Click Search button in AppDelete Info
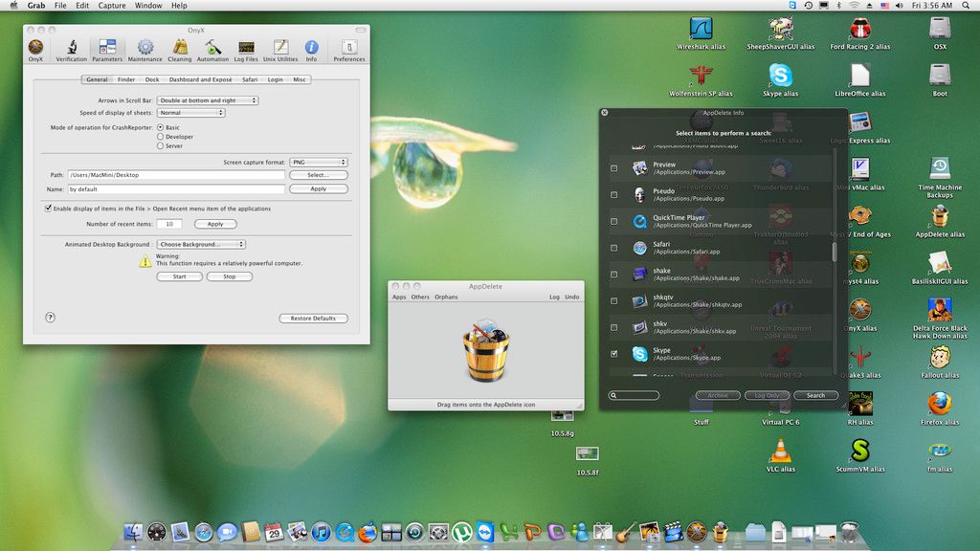This screenshot has height=551, width=980. tap(815, 395)
